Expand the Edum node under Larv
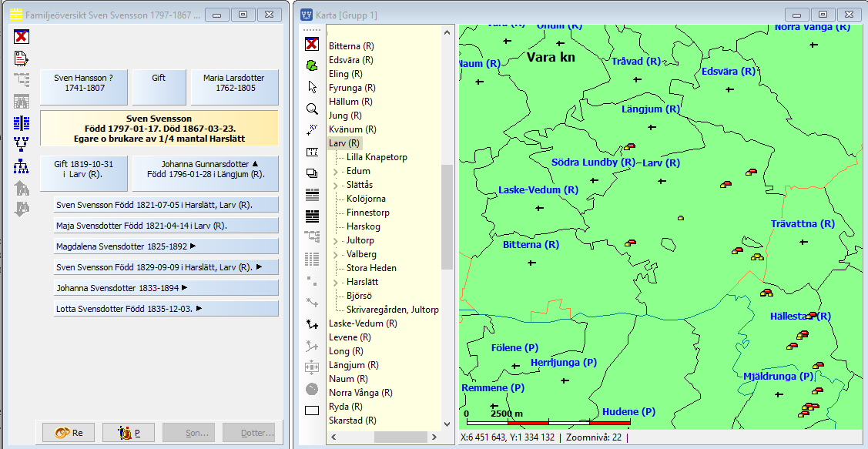868x449 pixels. point(336,172)
